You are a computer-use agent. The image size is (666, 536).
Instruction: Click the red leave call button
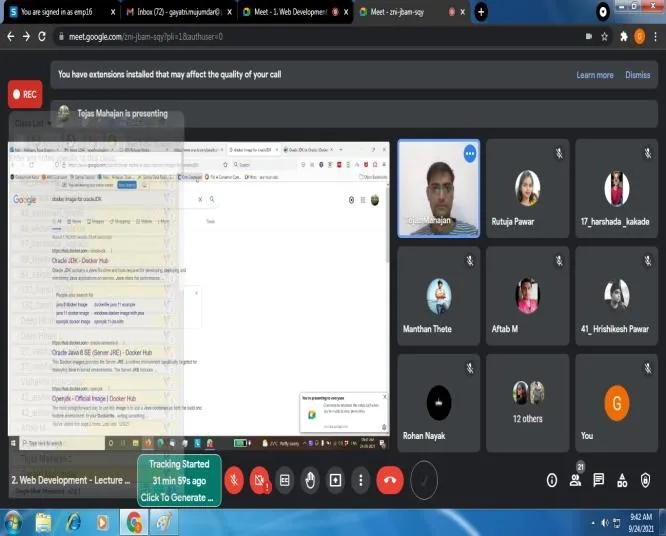[x=389, y=480]
